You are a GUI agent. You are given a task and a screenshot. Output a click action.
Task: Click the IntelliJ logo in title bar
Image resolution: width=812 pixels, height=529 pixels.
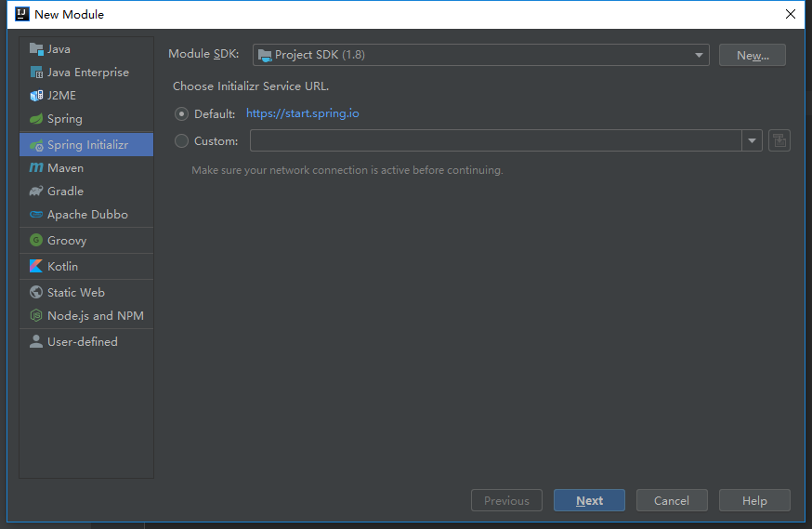[x=22, y=14]
